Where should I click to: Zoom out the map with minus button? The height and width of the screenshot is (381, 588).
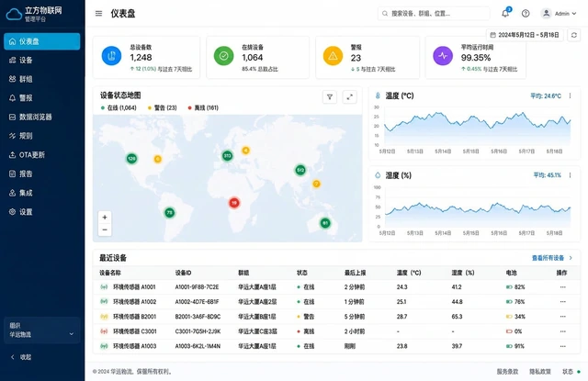point(105,230)
